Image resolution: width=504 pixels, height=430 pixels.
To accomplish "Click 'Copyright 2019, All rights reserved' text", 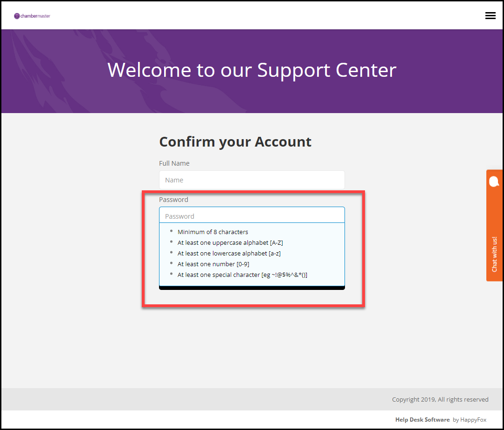I will [x=440, y=399].
